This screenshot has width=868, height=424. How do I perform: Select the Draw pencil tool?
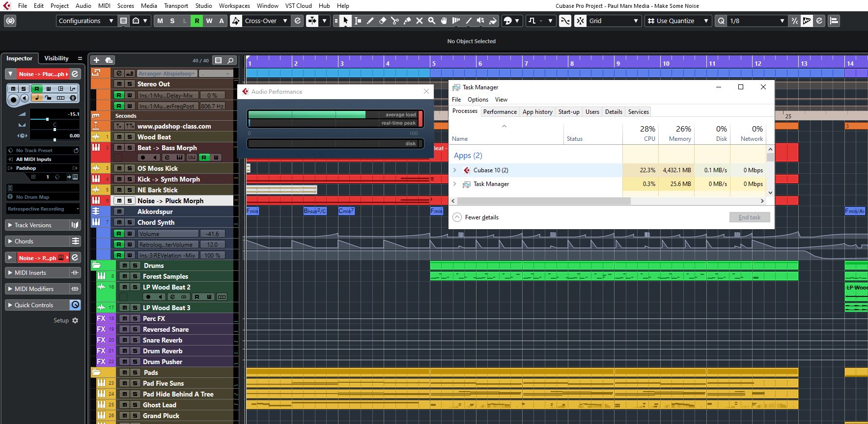pyautogui.click(x=370, y=21)
